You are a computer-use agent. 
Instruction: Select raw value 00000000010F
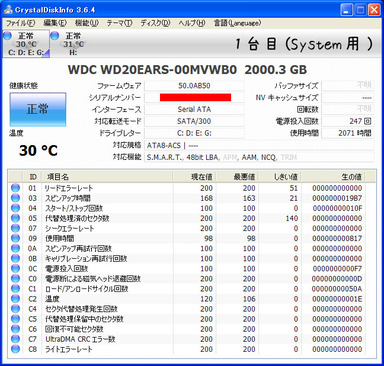click(337, 208)
